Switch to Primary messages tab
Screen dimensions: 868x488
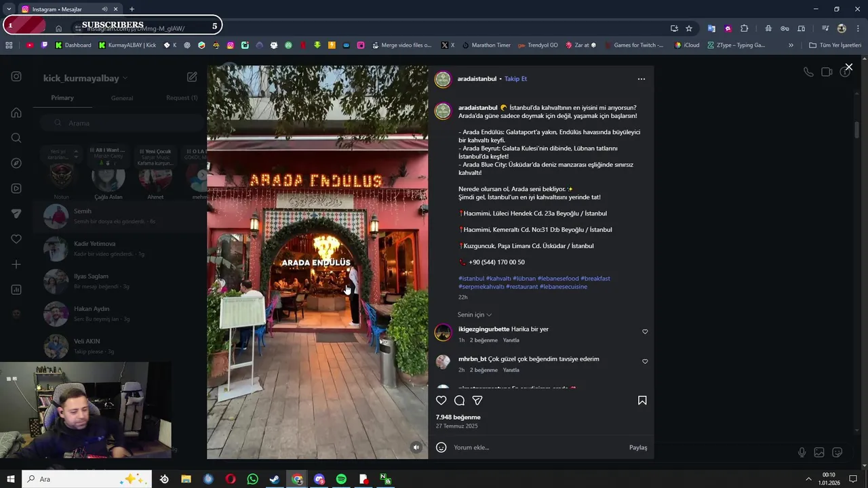(62, 98)
